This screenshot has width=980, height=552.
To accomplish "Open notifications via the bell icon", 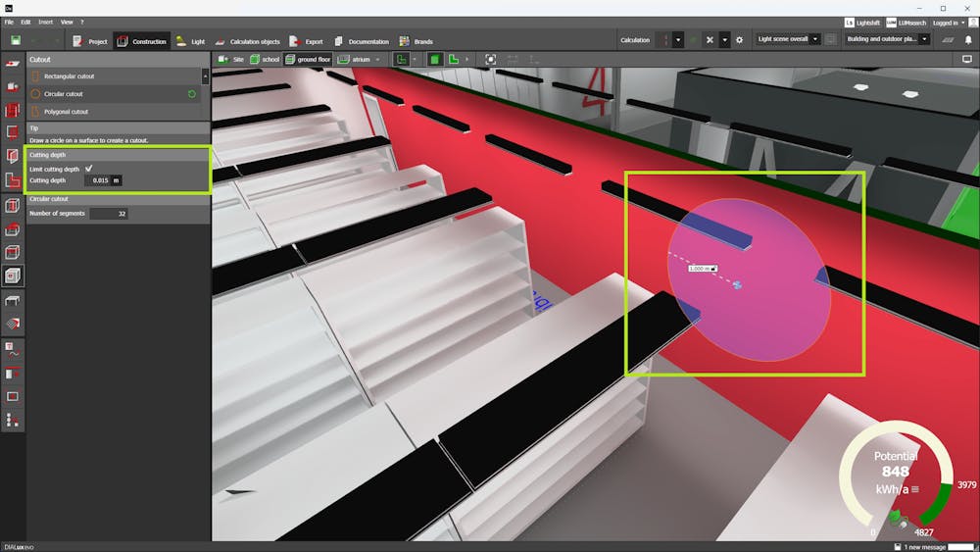I will pyautogui.click(x=968, y=40).
